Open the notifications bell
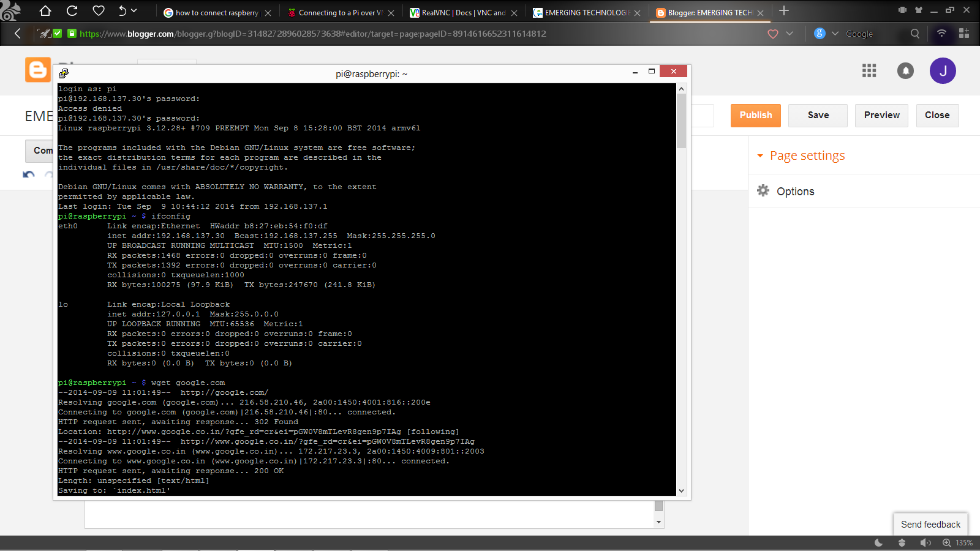 905,71
